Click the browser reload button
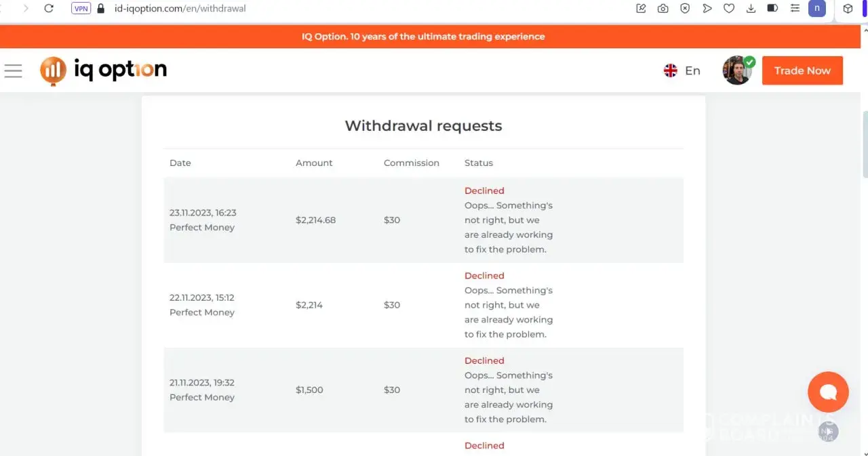The height and width of the screenshot is (456, 868). pyautogui.click(x=49, y=9)
